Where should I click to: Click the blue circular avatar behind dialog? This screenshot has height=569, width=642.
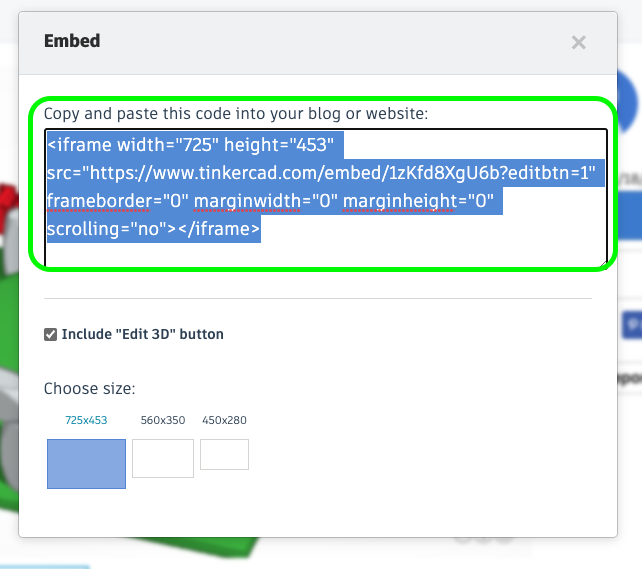[x=628, y=100]
